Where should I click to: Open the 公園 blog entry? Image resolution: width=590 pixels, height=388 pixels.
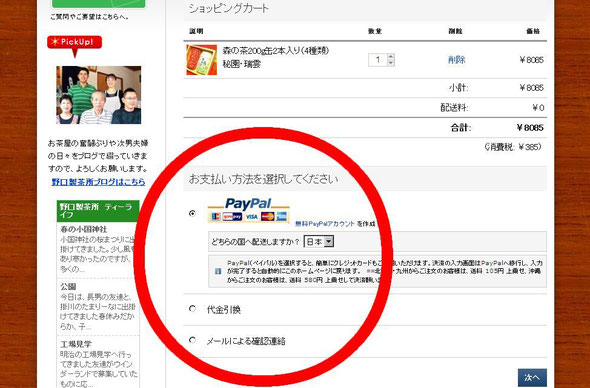(x=68, y=287)
